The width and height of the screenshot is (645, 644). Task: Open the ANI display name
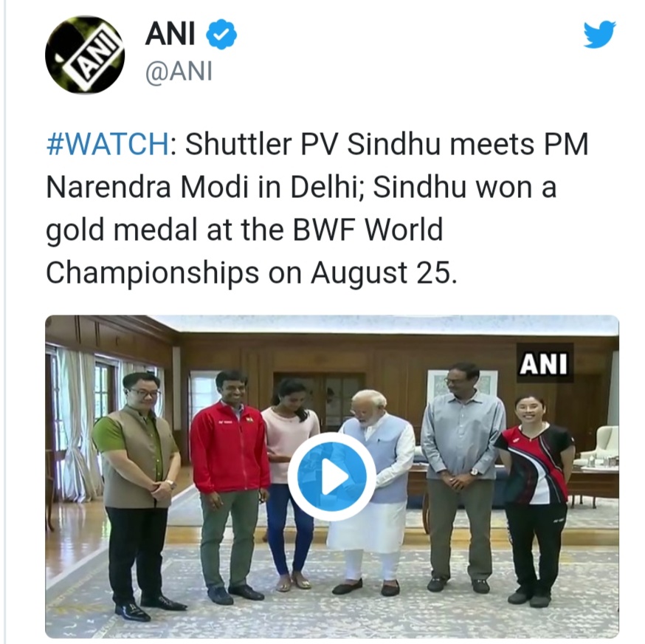(170, 34)
